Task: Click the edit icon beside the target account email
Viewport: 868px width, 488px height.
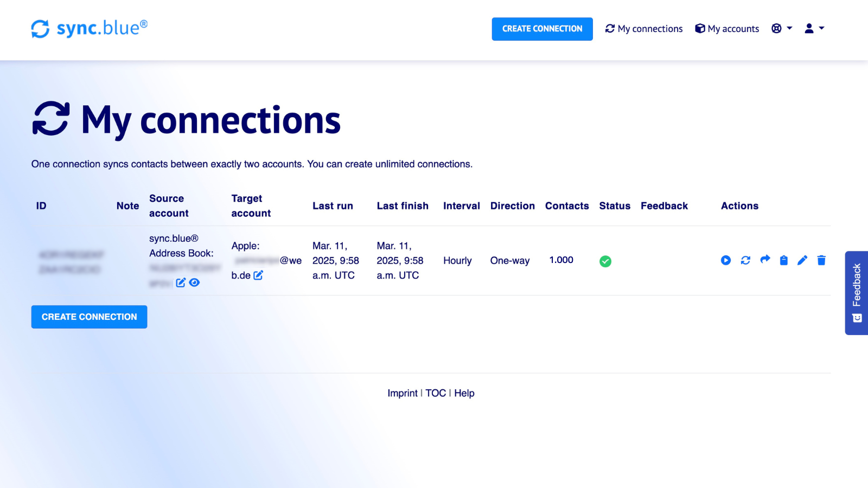Action: pos(259,275)
